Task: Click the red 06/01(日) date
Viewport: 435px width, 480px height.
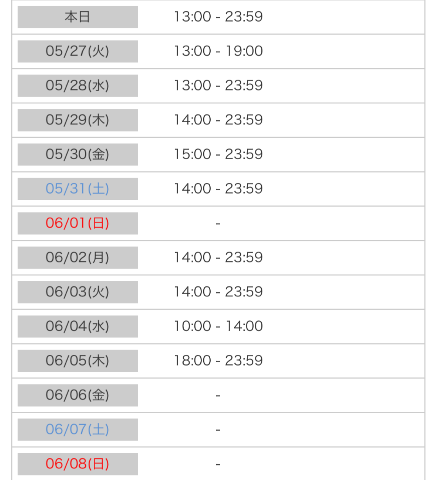Action: 78,223
